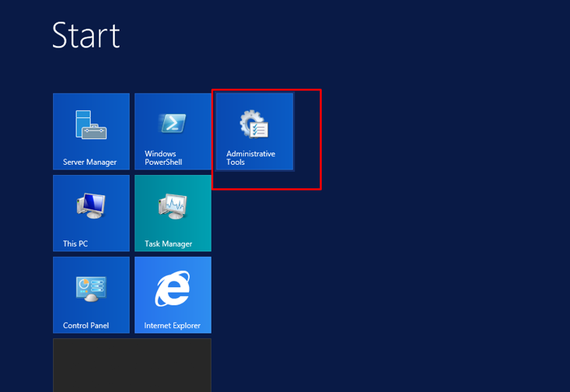Image resolution: width=570 pixels, height=392 pixels.
Task: Open Control Panel from its icon
Action: [x=91, y=288]
